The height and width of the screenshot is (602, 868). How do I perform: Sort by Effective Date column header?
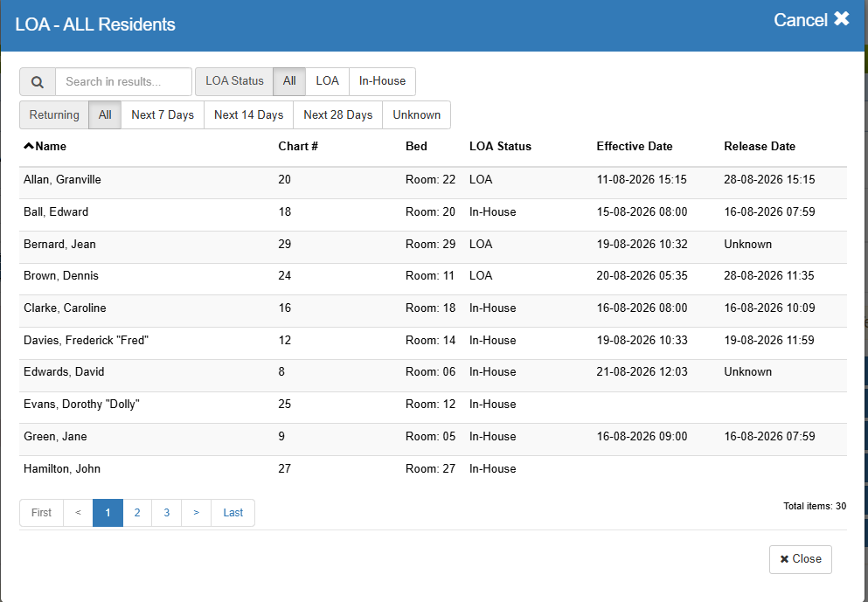635,147
